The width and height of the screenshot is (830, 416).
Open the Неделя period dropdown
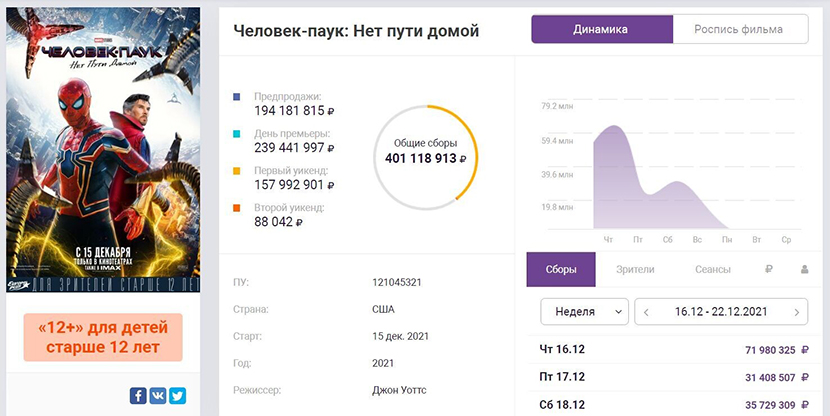coord(584,312)
